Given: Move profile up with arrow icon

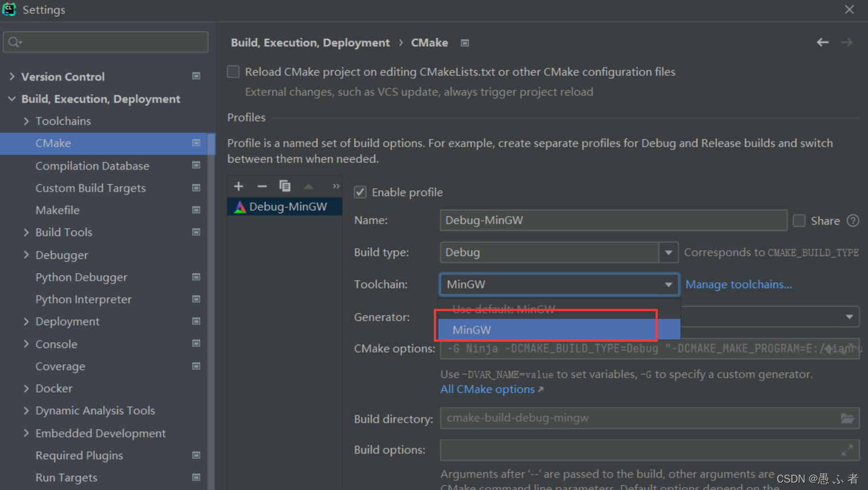Looking at the screenshot, I should (x=309, y=186).
